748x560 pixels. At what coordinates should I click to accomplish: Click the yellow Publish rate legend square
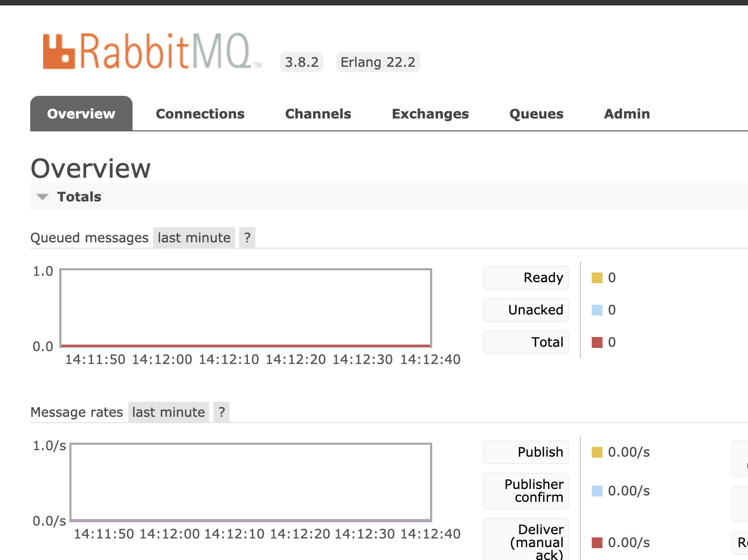tap(597, 452)
